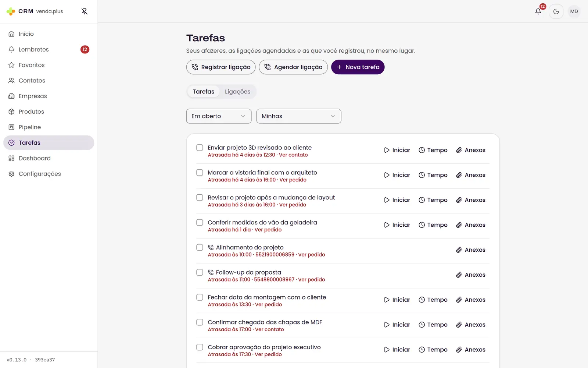This screenshot has width=588, height=368.
Task: Open Ver pedido link under Marcar a vistoria
Action: click(293, 180)
